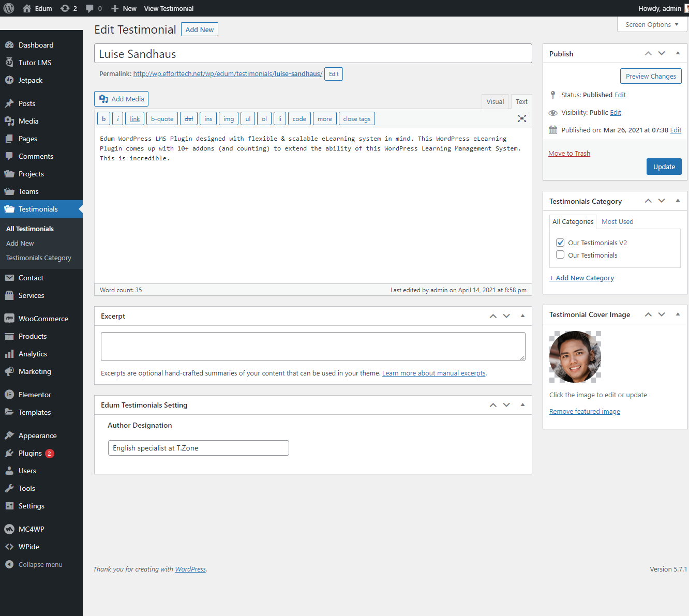Image resolution: width=689 pixels, height=616 pixels.
Task: Check the Our Testimonials category
Action: (x=560, y=255)
